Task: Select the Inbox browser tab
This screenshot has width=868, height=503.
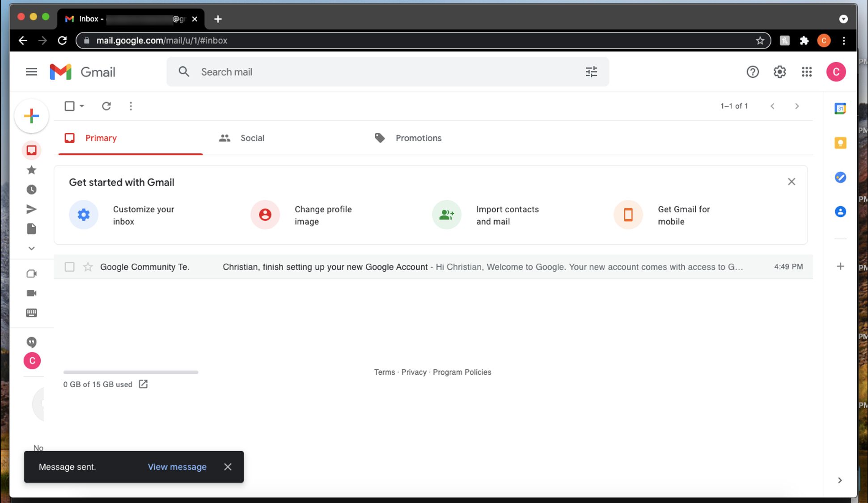Action: 131,19
